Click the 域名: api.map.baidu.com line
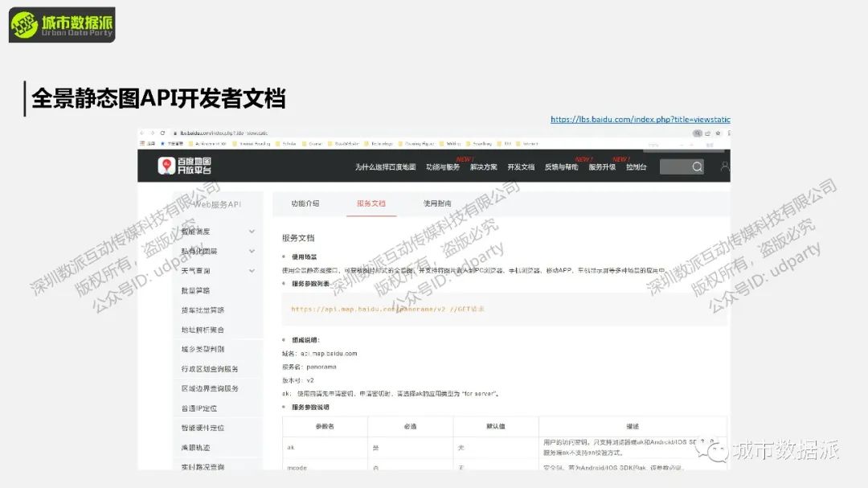Image resolution: width=868 pixels, height=488 pixels. pyautogui.click(x=319, y=354)
